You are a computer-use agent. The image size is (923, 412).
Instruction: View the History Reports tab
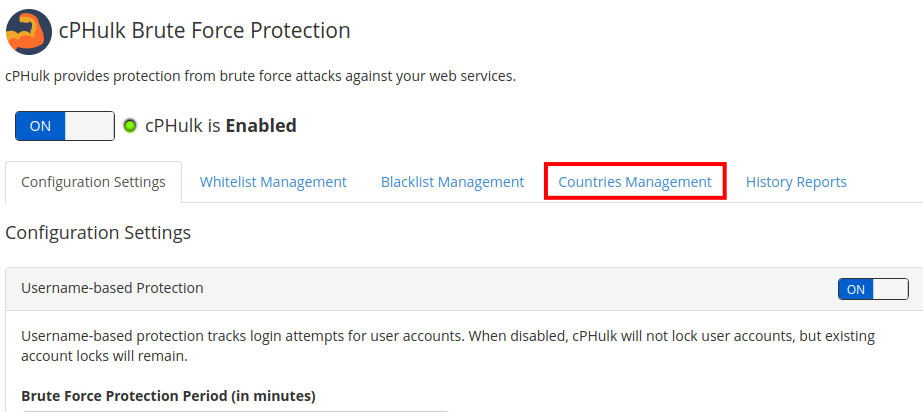point(796,182)
